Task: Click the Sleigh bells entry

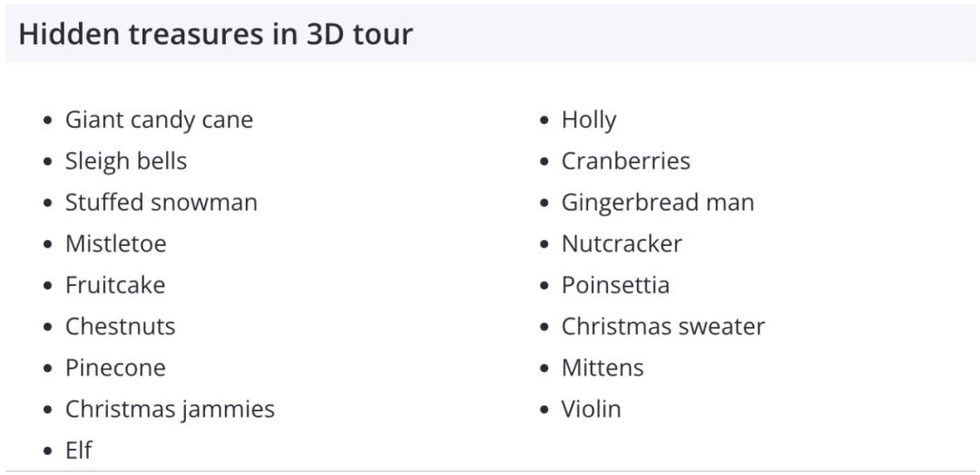Action: (x=125, y=161)
